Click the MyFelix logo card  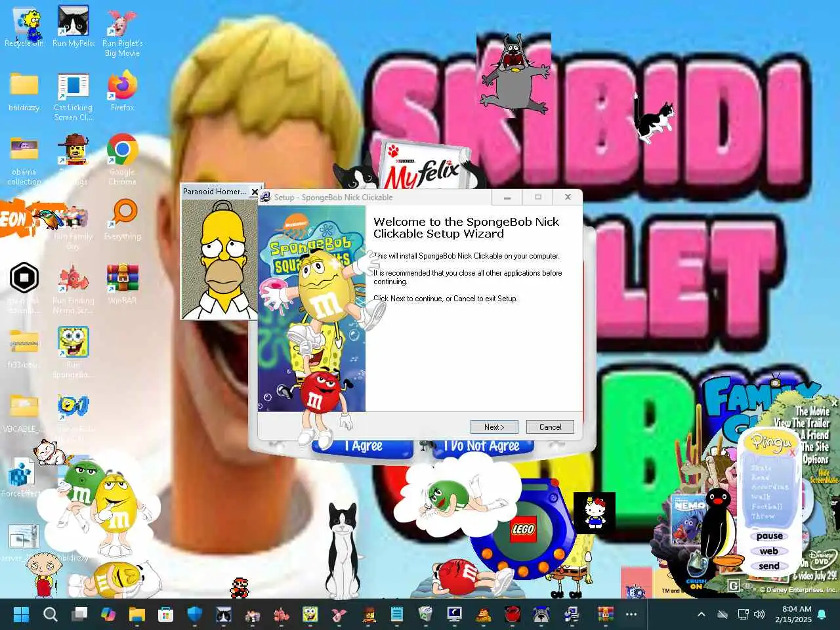[x=425, y=168]
